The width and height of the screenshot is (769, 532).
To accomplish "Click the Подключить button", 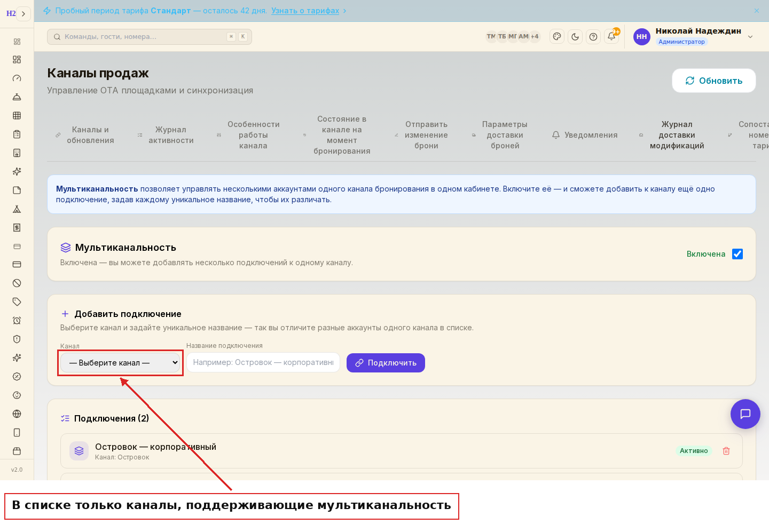I will pos(386,363).
